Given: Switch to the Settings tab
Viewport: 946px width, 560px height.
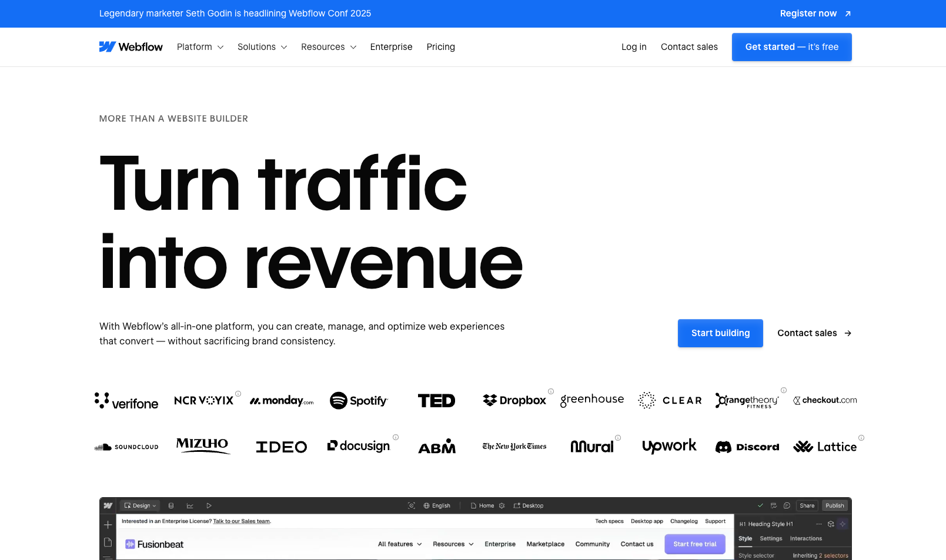Looking at the screenshot, I should [x=771, y=539].
